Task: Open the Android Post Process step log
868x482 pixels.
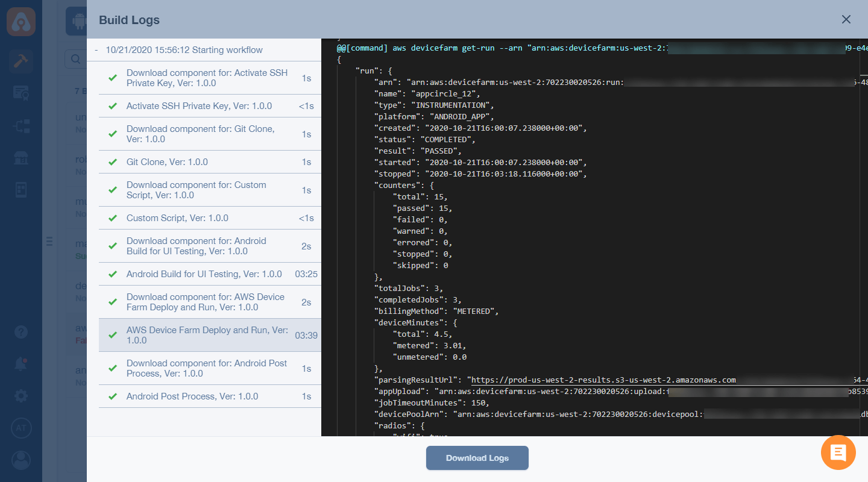Action: point(210,396)
